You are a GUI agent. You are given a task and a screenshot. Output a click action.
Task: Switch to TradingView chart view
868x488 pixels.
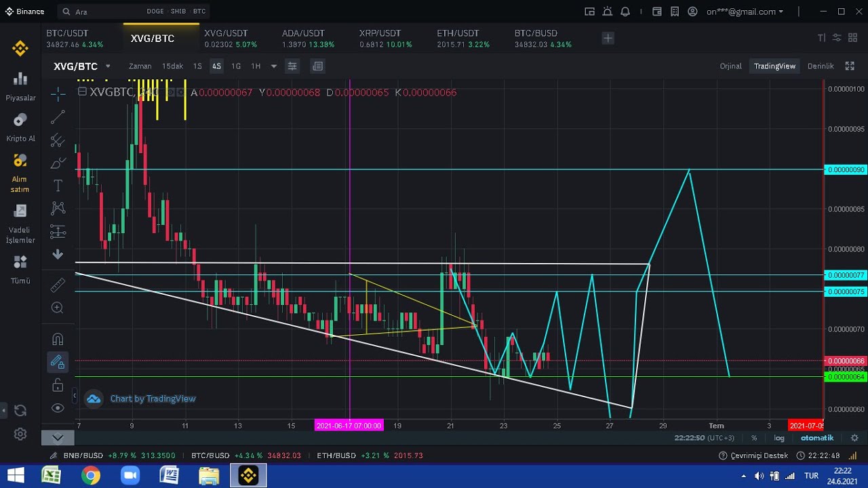pyautogui.click(x=774, y=66)
